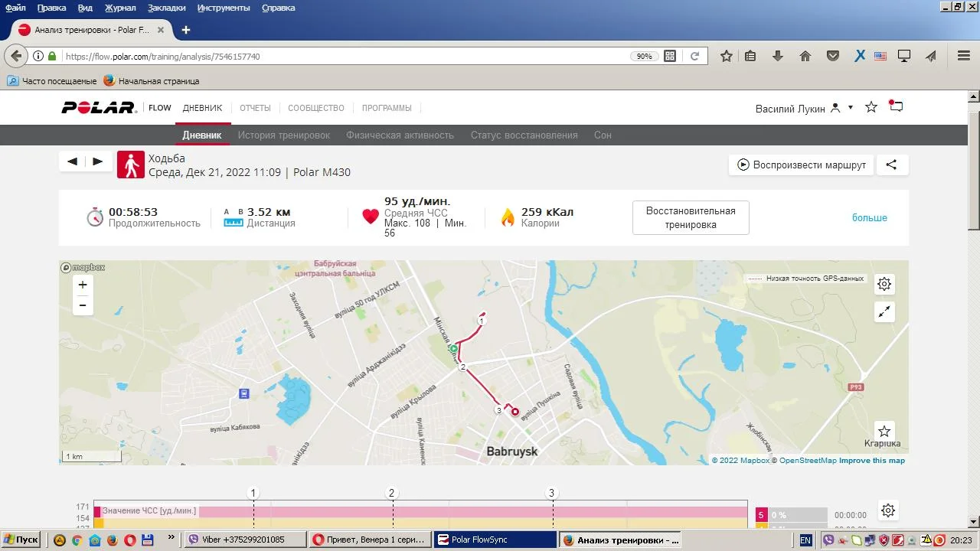Select the ОТЧЕТЫ tab in Polar Flow
This screenshot has height=551, width=980.
pos(255,108)
